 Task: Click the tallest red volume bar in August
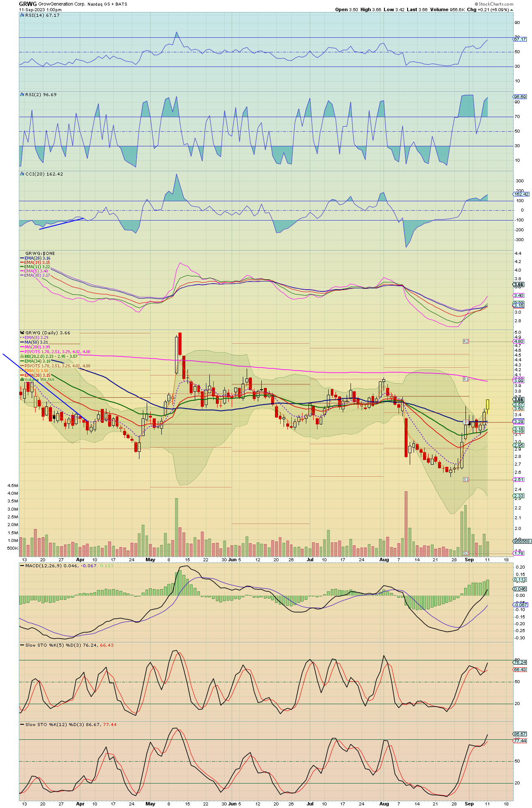[406, 524]
